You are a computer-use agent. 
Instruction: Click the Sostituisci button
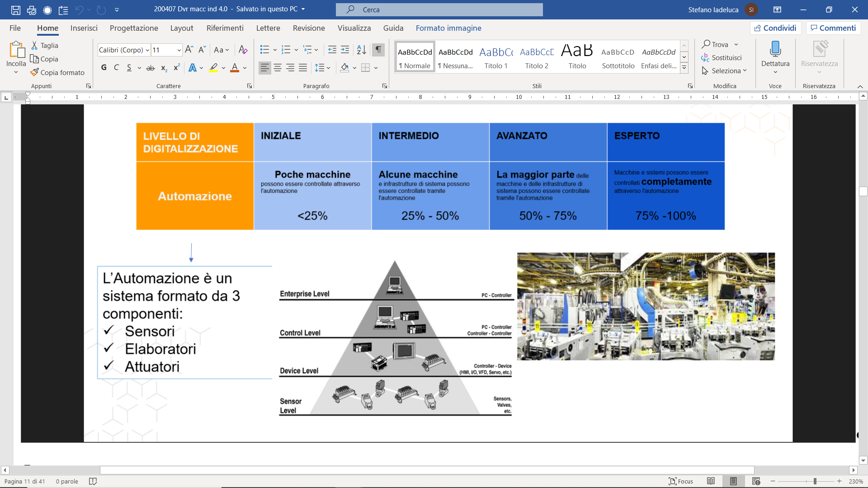(x=722, y=58)
